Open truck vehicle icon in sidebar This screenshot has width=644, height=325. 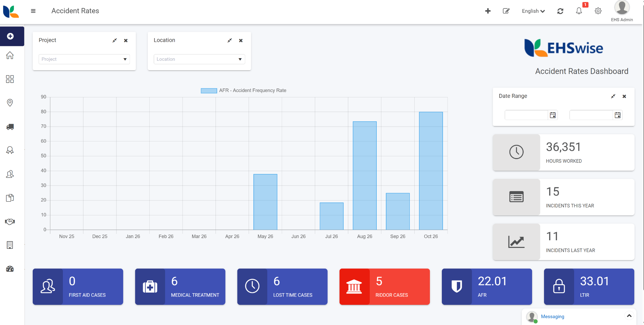10,127
